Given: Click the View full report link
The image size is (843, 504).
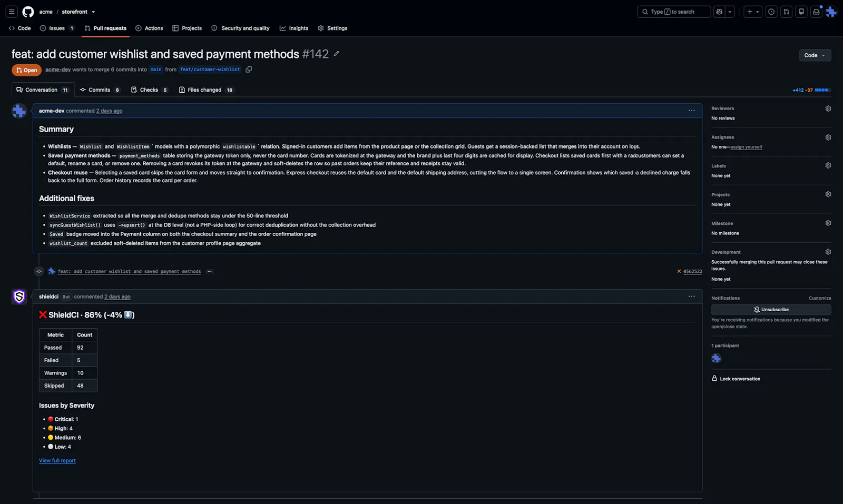Looking at the screenshot, I should pyautogui.click(x=57, y=461).
